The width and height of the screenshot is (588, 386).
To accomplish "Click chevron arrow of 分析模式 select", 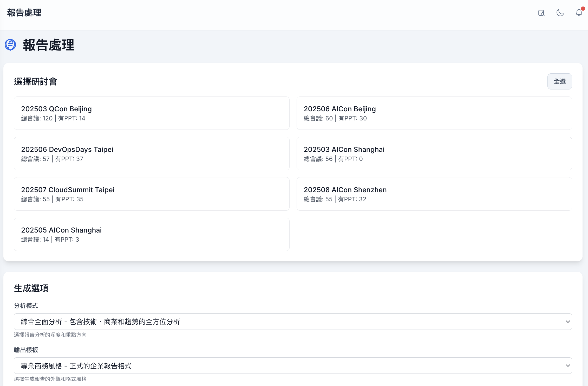I will (568, 322).
